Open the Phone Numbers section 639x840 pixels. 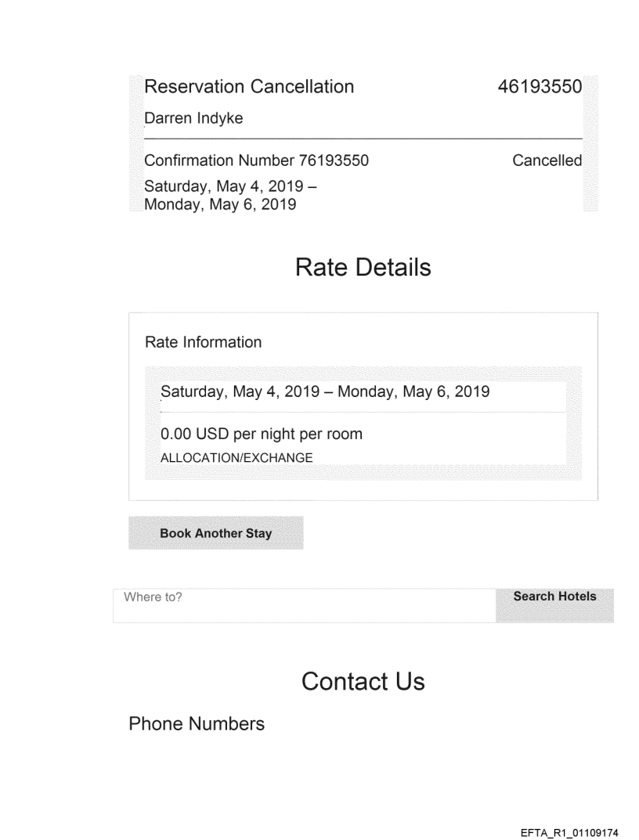click(196, 724)
